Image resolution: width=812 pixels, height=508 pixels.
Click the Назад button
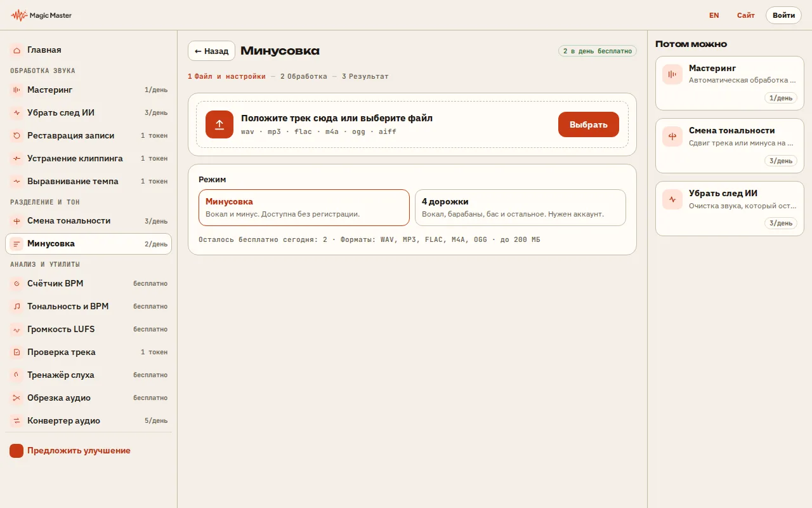tap(211, 51)
